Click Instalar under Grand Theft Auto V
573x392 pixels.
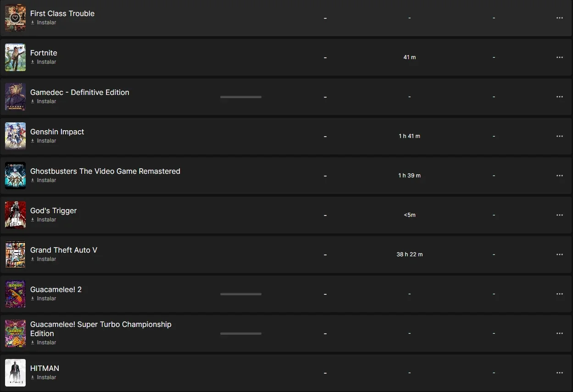click(x=46, y=259)
